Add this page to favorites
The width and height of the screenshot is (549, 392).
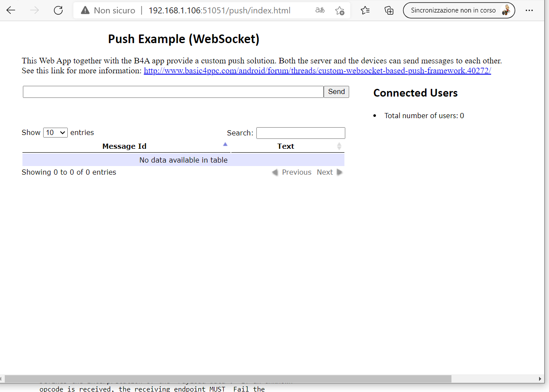(340, 10)
